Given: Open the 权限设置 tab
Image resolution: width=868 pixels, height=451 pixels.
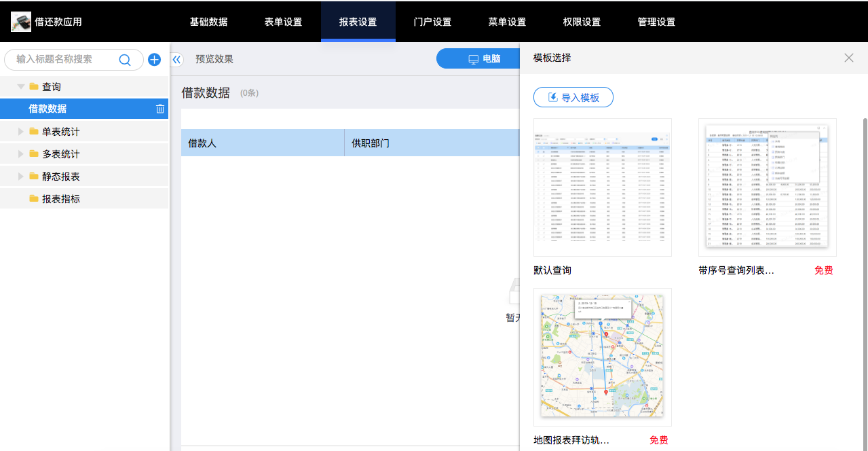Looking at the screenshot, I should click(x=582, y=22).
